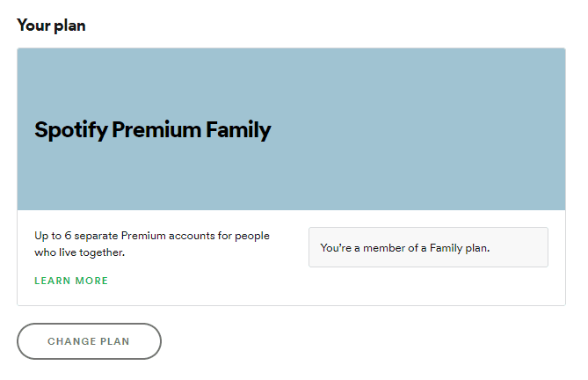588x380 pixels.
Task: Click the empty right side of the blue banner
Action: pos(439,130)
